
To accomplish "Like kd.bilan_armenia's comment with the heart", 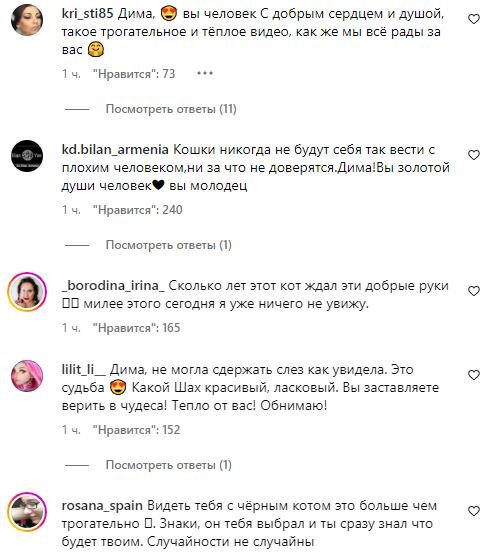I will (474, 155).
